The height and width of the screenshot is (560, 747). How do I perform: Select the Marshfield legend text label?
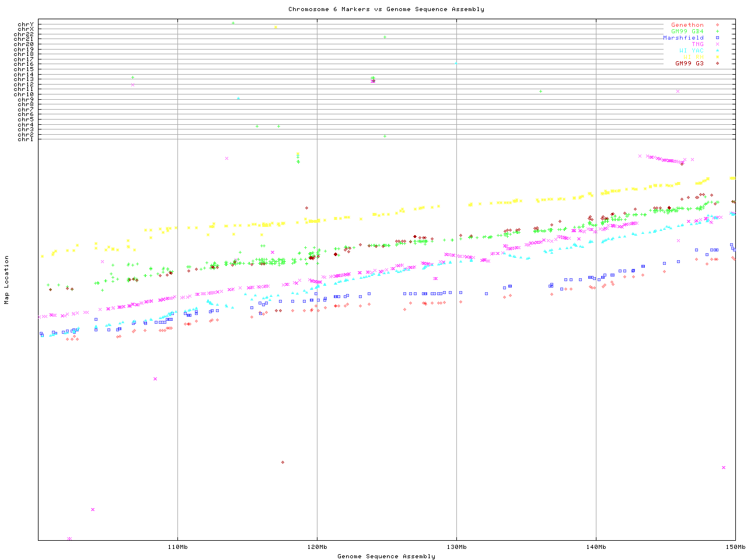click(x=683, y=38)
